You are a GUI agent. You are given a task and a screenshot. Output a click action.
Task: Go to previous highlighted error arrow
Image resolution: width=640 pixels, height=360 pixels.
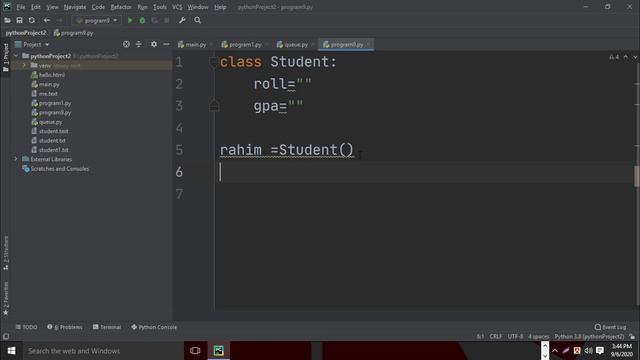coord(626,57)
